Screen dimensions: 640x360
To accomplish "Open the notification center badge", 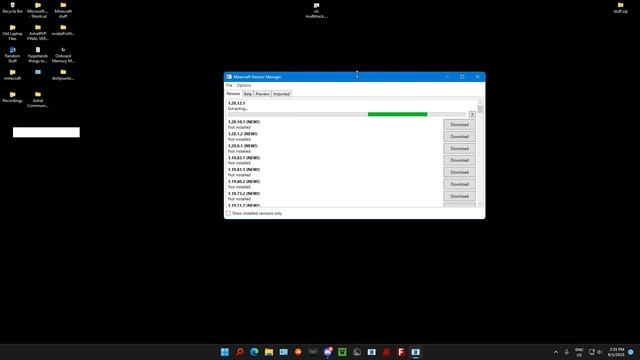I will point(631,352).
